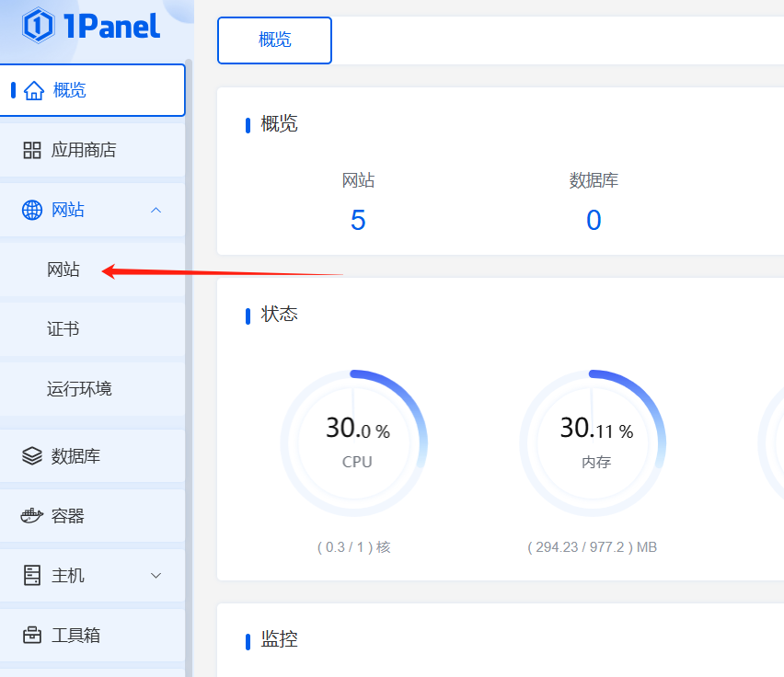Click the website count 5
This screenshot has width=784, height=677.
point(358,220)
